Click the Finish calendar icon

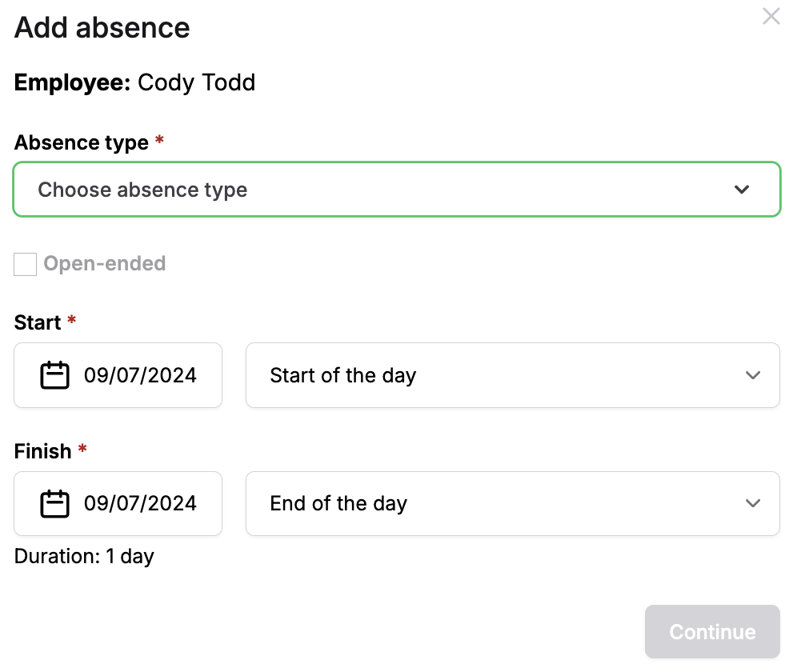pos(54,503)
